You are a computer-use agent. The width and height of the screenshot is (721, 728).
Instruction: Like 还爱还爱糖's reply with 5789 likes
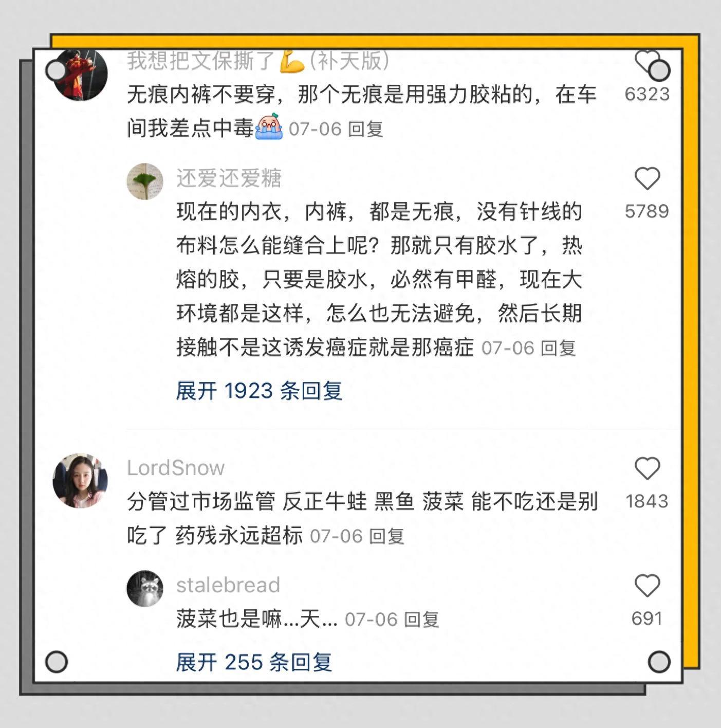tap(647, 178)
